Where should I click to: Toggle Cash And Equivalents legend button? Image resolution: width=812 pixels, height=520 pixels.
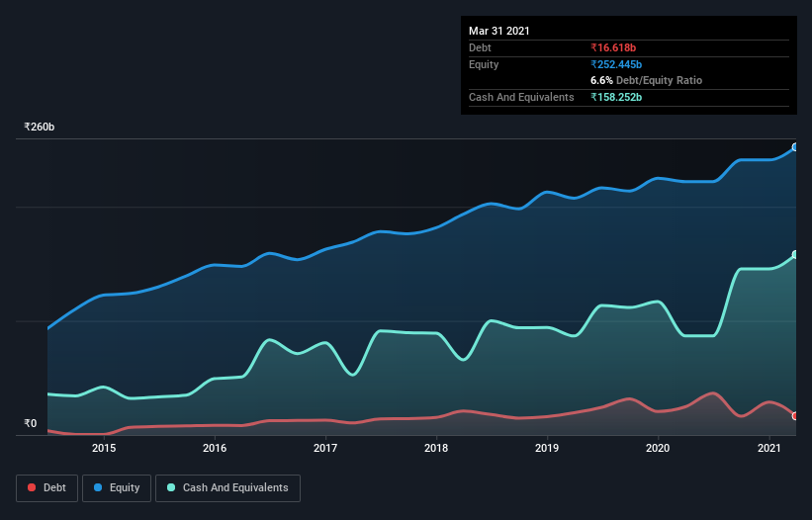click(227, 488)
